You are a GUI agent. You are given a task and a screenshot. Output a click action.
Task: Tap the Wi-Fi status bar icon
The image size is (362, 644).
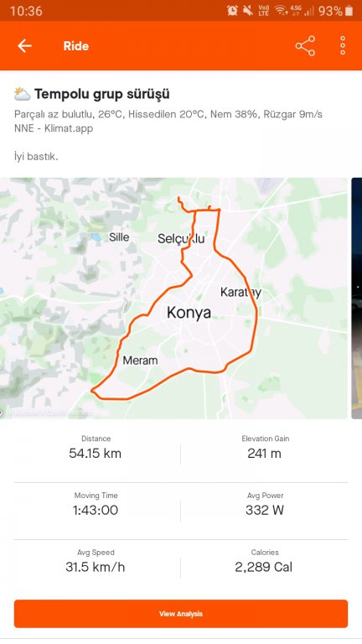coord(281,11)
